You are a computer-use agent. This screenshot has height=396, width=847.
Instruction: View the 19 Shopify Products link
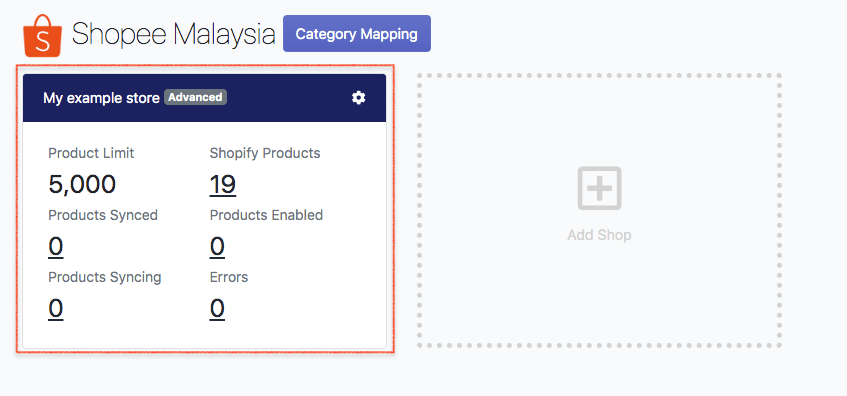223,185
